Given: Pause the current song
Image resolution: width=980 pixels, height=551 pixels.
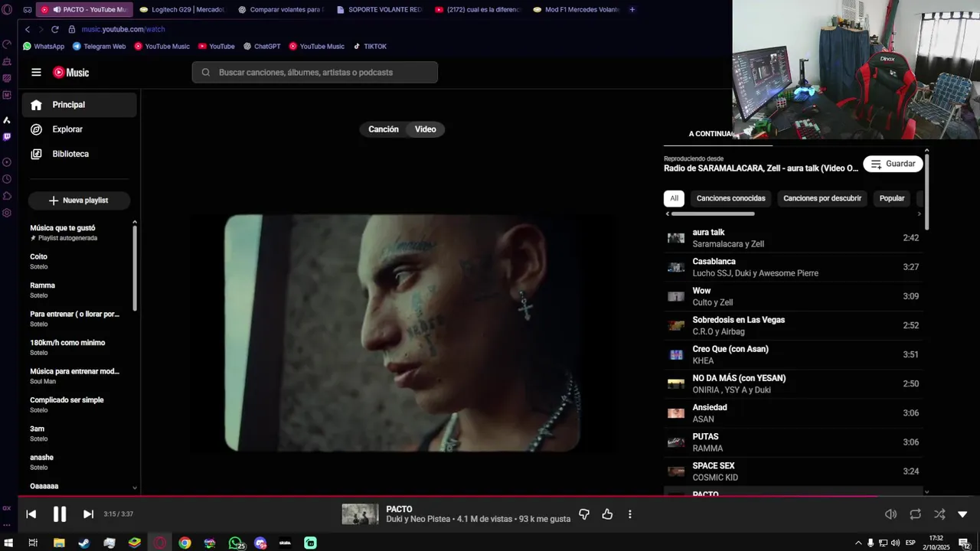Looking at the screenshot, I should [x=60, y=514].
